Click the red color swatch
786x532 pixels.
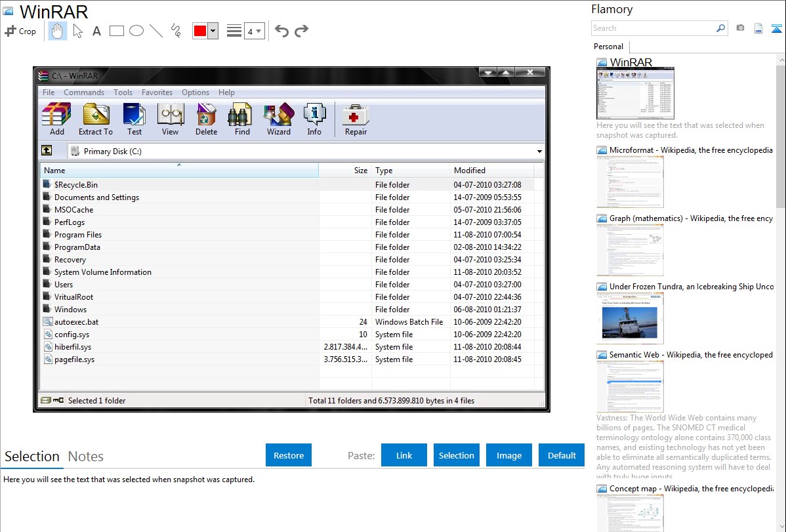pos(200,31)
